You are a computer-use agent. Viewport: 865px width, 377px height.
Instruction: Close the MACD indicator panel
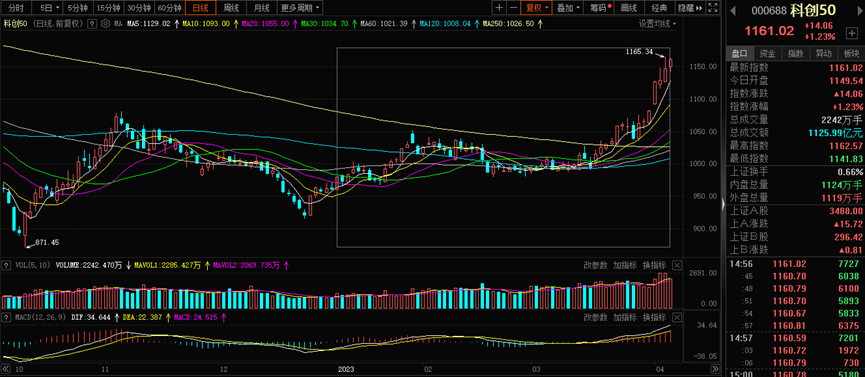click(x=677, y=317)
